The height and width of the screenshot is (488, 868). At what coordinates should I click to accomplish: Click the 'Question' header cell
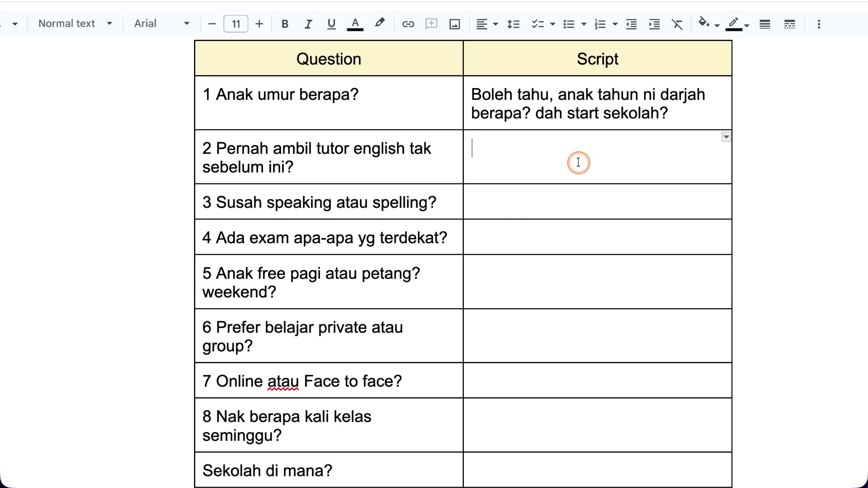click(329, 59)
